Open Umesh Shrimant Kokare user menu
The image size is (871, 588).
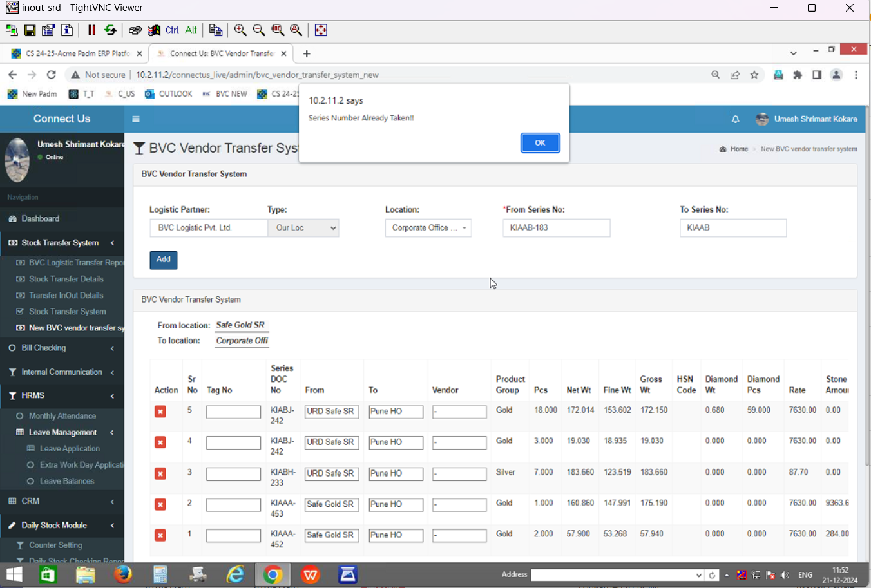807,119
